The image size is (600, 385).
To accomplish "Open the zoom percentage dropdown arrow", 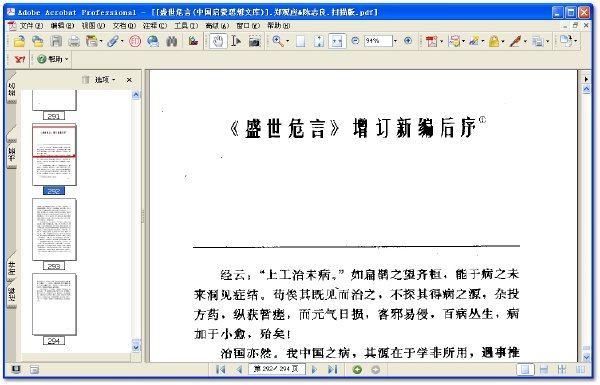I will pyautogui.click(x=395, y=41).
